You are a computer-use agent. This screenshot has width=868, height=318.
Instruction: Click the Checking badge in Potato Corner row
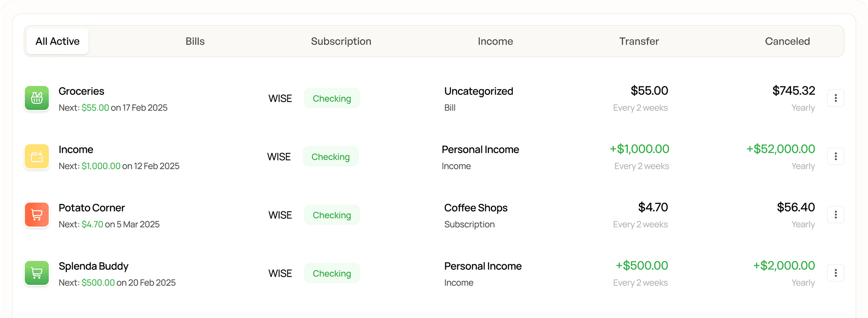tap(332, 215)
